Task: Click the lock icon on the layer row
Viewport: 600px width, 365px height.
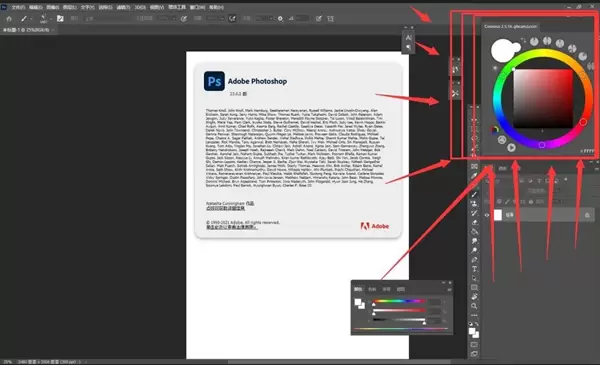Action: click(587, 215)
